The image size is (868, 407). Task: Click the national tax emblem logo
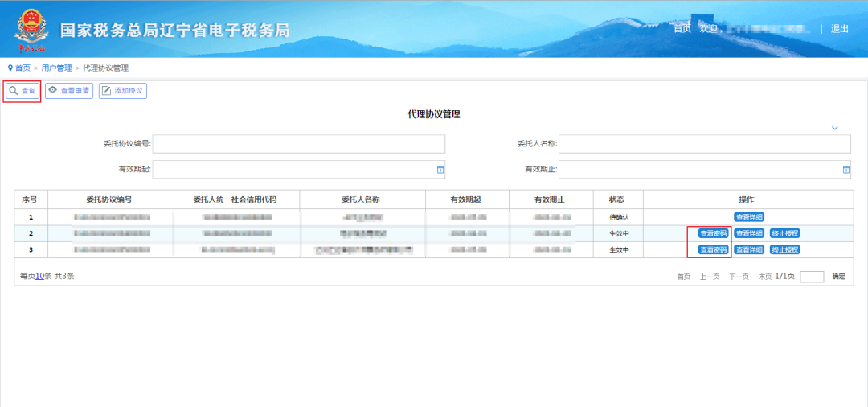click(x=31, y=29)
